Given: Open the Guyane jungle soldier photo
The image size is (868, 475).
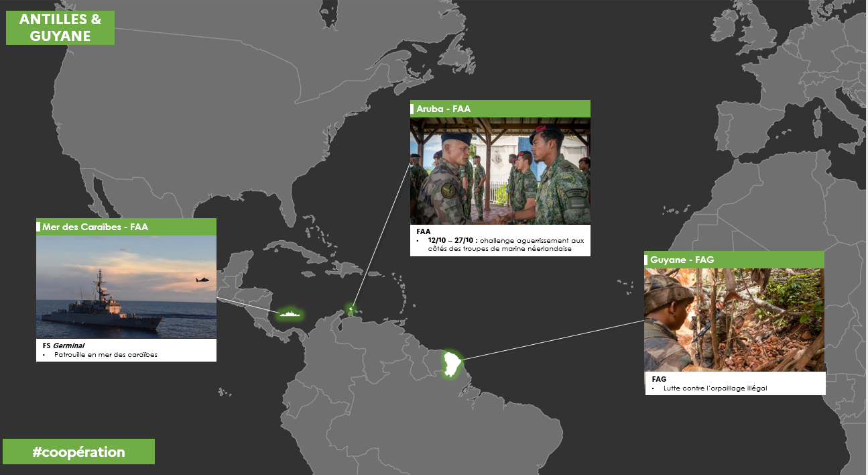Looking at the screenshot, I should (735, 320).
